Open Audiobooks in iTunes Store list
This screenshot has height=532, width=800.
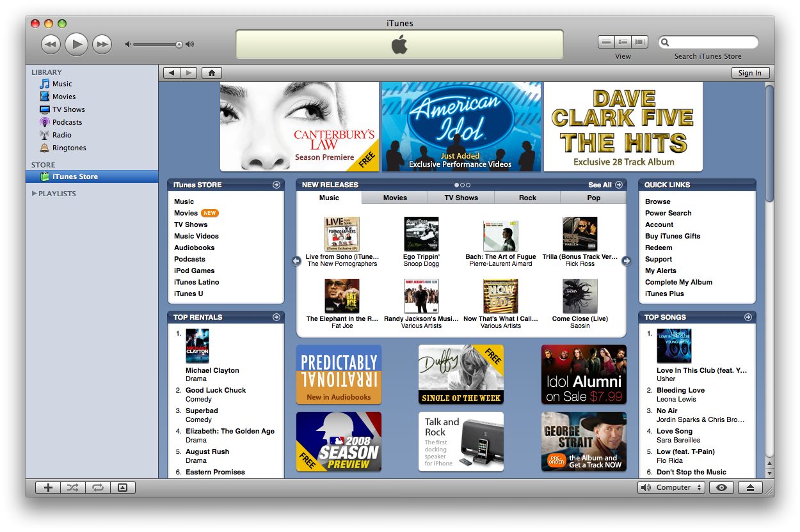pyautogui.click(x=194, y=247)
